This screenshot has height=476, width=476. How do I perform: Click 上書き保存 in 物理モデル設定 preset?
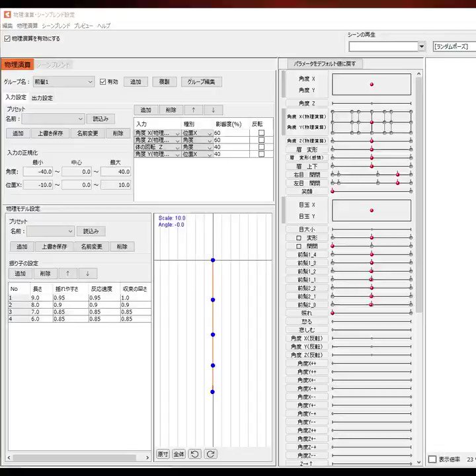[x=54, y=247]
